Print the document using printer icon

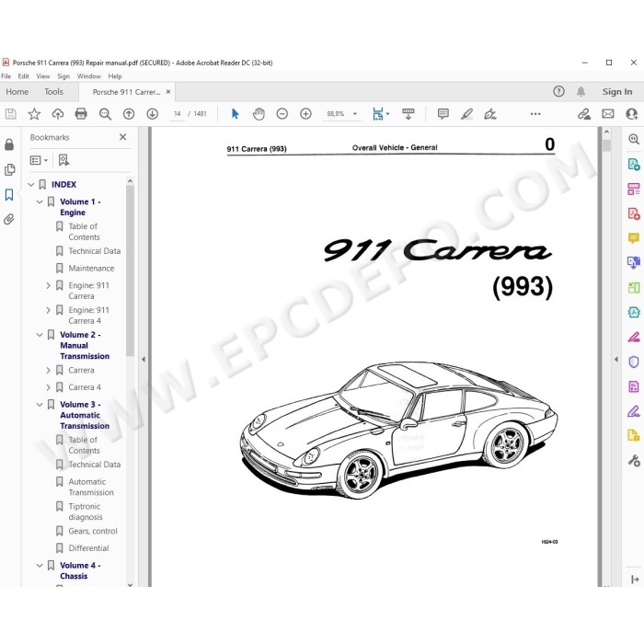(x=81, y=114)
